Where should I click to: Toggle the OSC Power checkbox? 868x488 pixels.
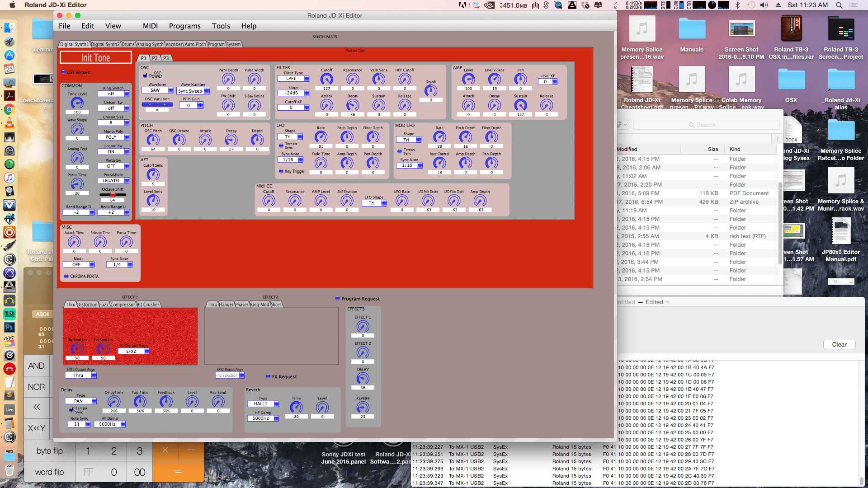pyautogui.click(x=145, y=76)
